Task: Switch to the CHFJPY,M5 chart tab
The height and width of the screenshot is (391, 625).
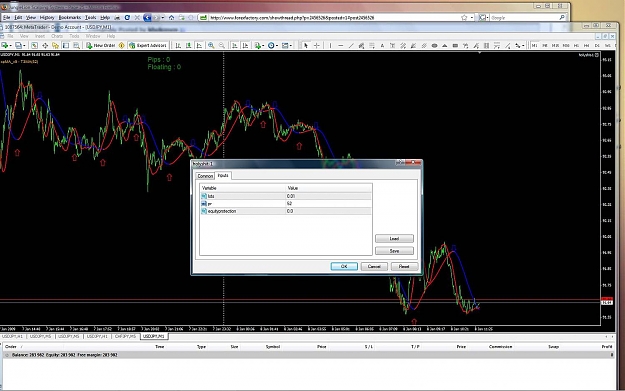Action: 125,337
